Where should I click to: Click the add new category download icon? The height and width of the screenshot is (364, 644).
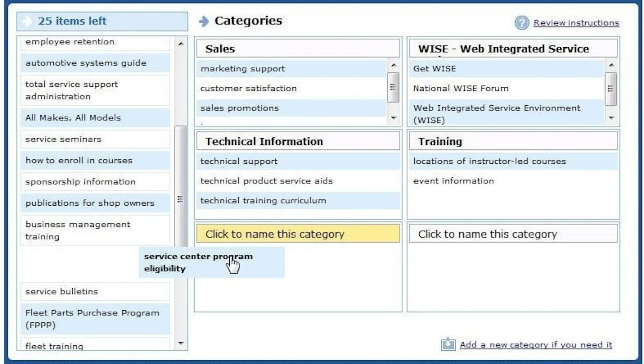(x=448, y=344)
